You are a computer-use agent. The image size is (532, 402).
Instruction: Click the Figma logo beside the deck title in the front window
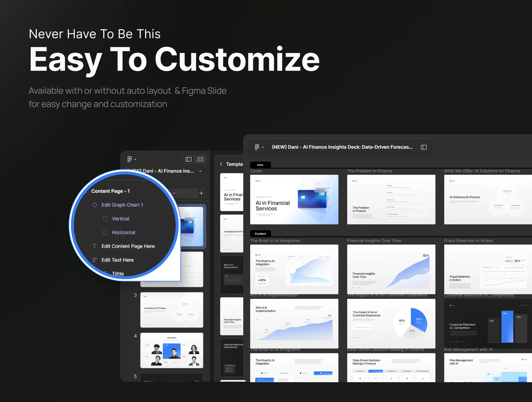pyautogui.click(x=257, y=147)
